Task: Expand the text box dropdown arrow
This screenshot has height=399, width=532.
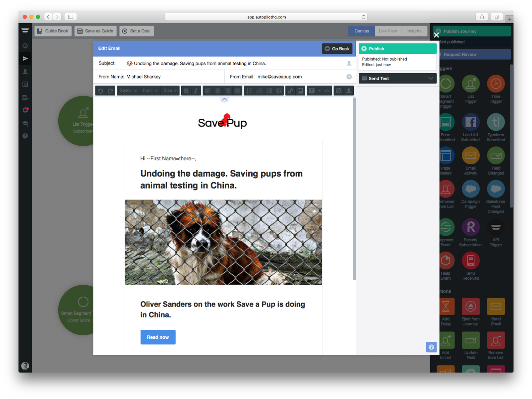Action: tap(319, 91)
